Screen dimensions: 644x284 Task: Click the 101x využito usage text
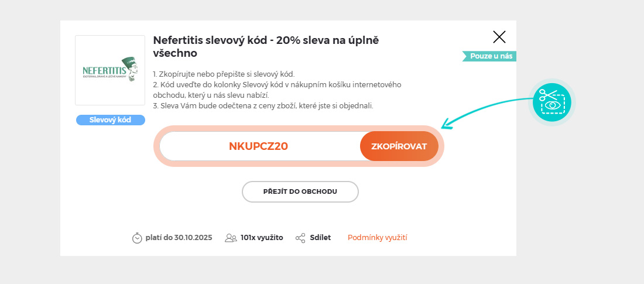click(x=262, y=238)
